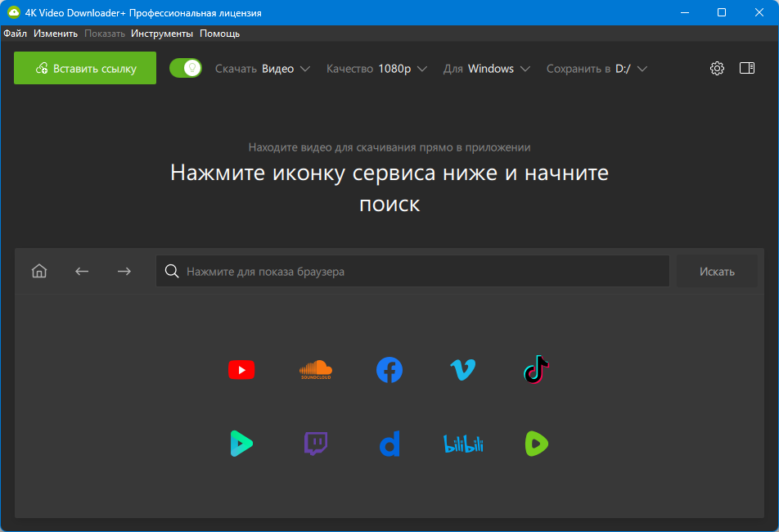Click the Facebook service icon

pyautogui.click(x=389, y=370)
